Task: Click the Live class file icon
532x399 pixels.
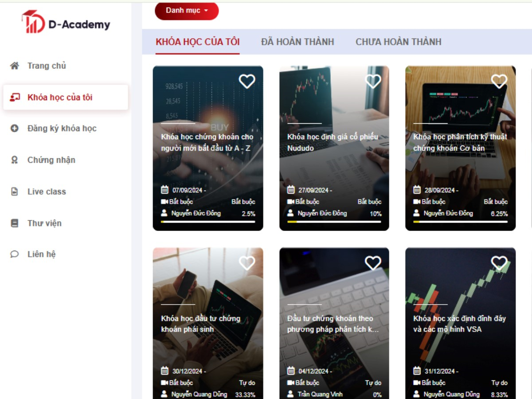Action: click(15, 192)
